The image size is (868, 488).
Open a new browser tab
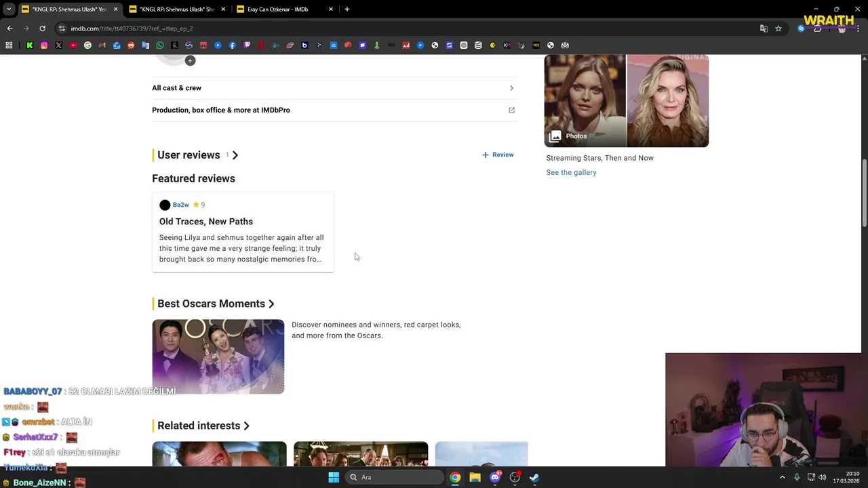coord(347,9)
